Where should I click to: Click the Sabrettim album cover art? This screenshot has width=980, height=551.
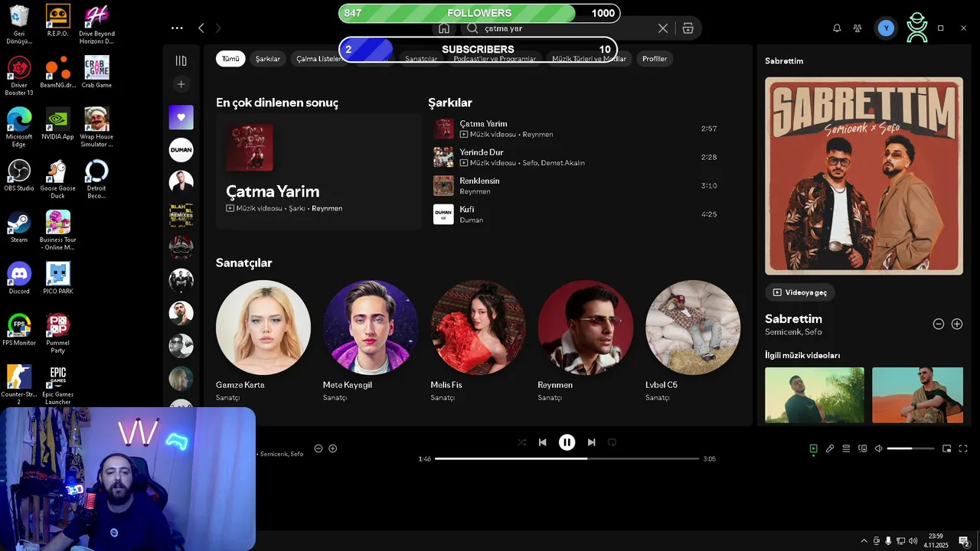[x=864, y=176]
